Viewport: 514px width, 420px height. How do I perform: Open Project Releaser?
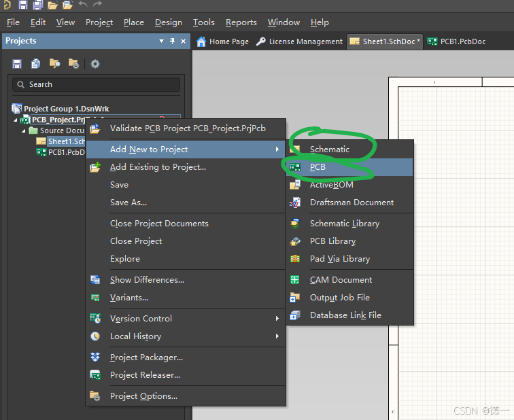pos(186,374)
